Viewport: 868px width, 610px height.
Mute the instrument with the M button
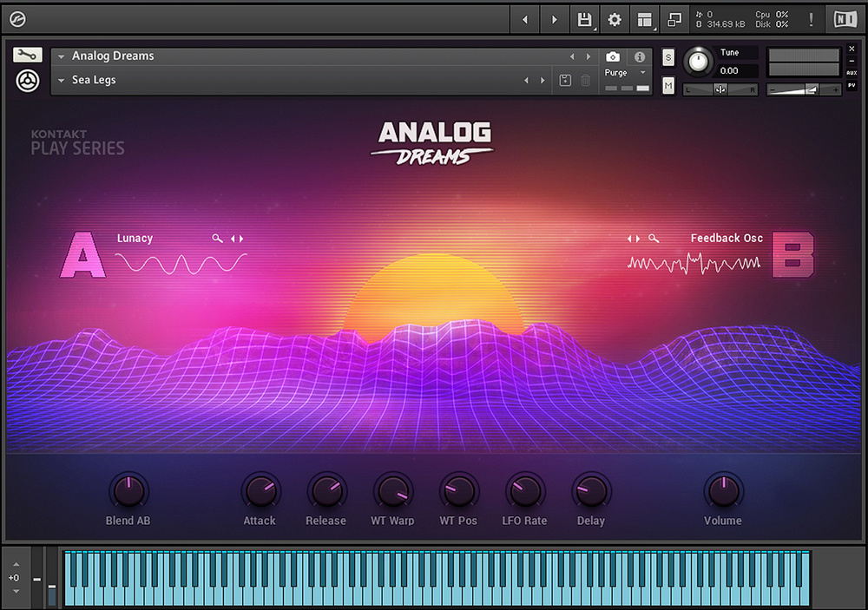click(668, 86)
